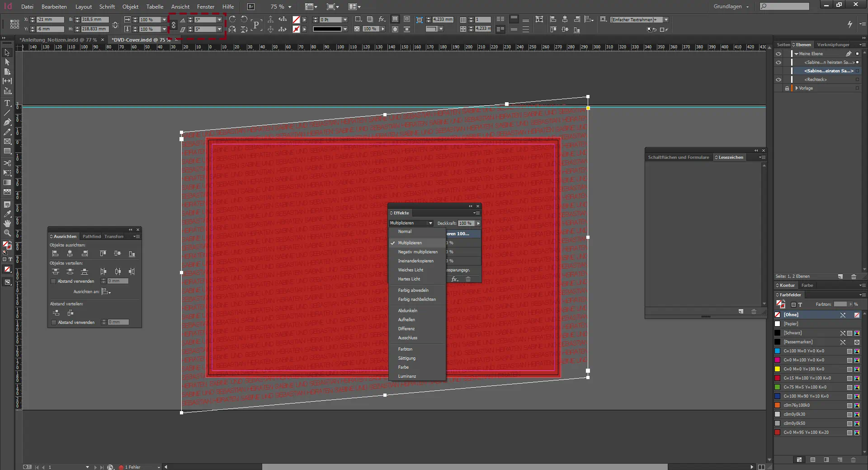Pick the Scissors tool
868x470 pixels.
tap(7, 163)
